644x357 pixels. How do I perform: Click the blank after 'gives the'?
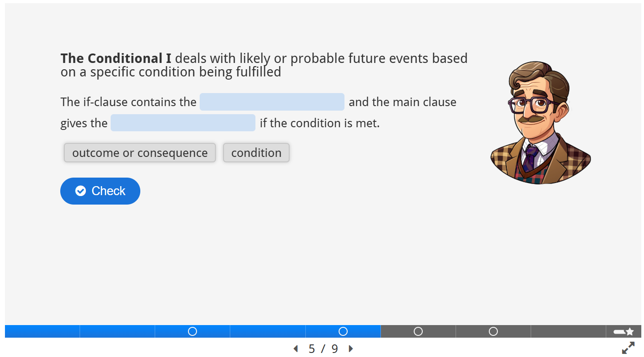tap(183, 123)
